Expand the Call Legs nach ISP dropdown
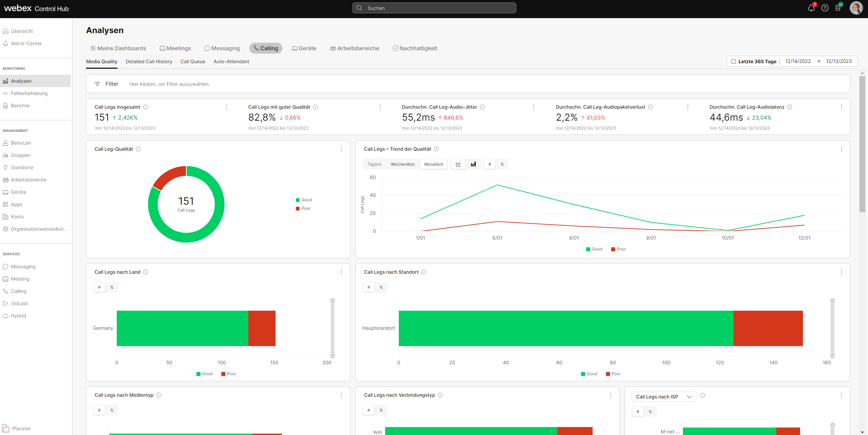This screenshot has width=868, height=435. click(663, 397)
